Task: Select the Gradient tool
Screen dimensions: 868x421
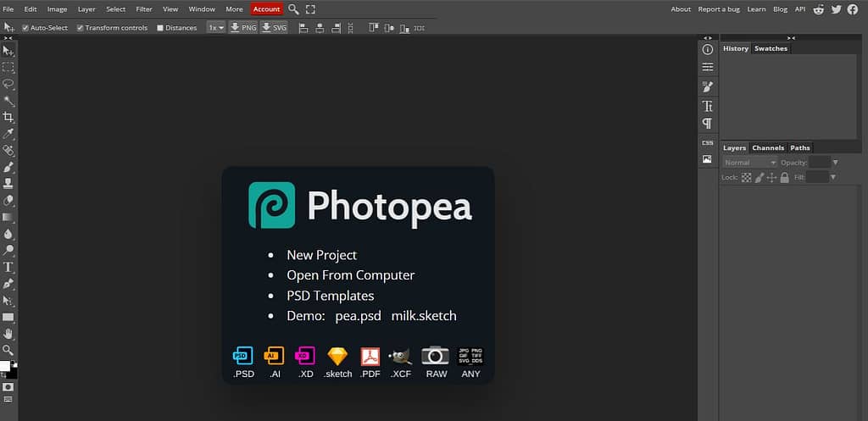Action: (8, 217)
